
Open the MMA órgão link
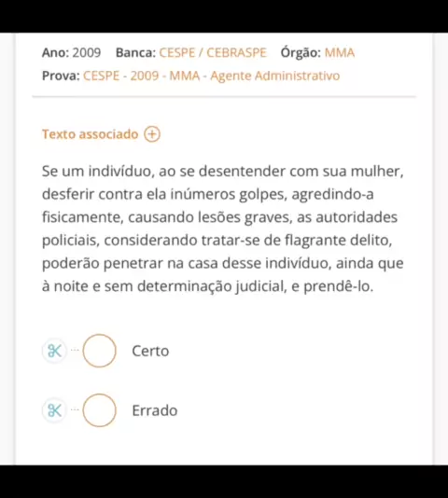pyautogui.click(x=339, y=53)
